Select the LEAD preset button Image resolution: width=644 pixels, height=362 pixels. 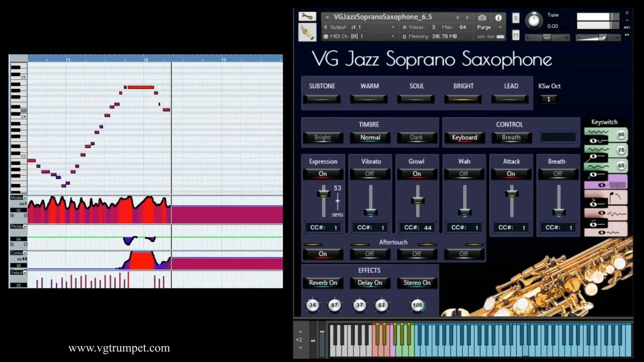click(x=511, y=99)
